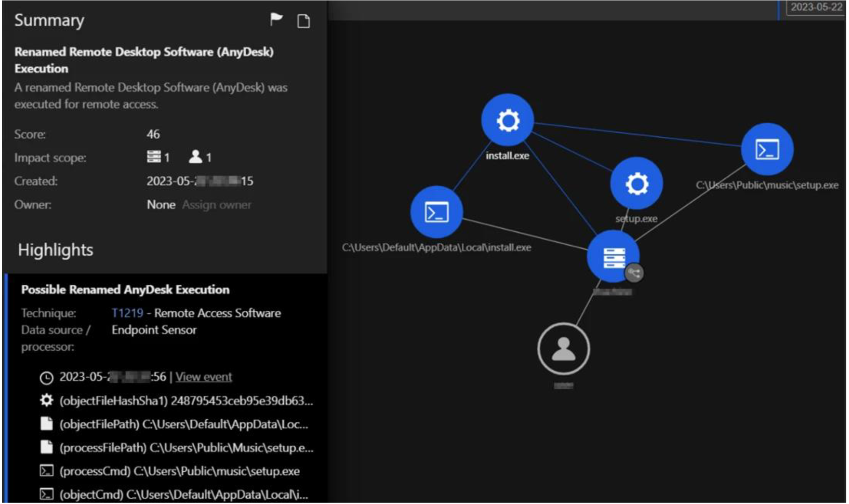Viewport: 849px width, 504px height.
Task: Select the user account node
Action: [x=564, y=349]
